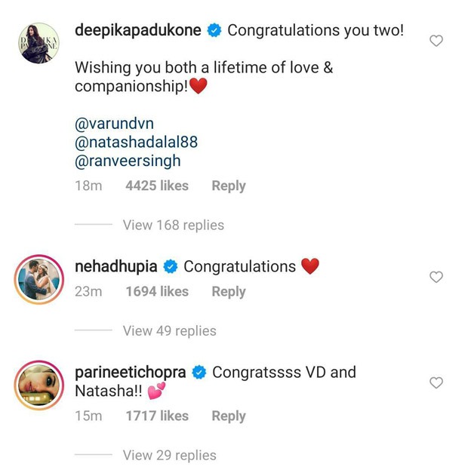Open the @ranveersingh mention

coord(127,161)
